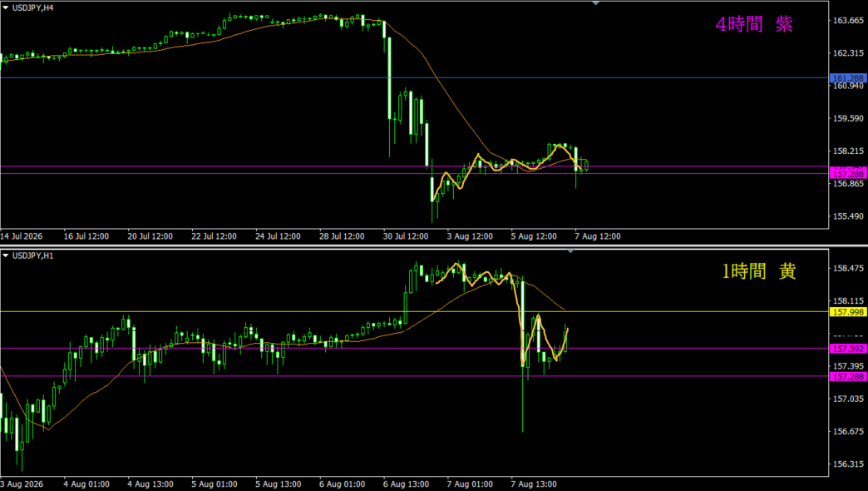Open the USDJPY,H1 chart title dropdown triangle
The width and height of the screenshot is (868, 491).
(x=6, y=255)
